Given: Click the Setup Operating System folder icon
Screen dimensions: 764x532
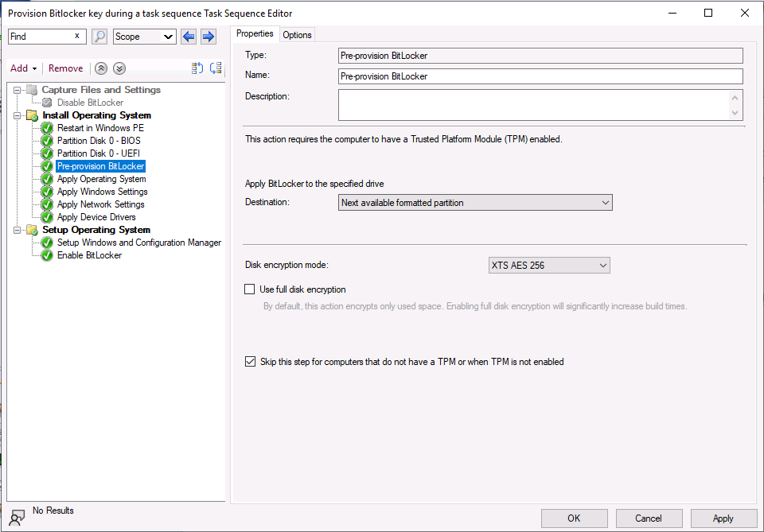Looking at the screenshot, I should [x=32, y=230].
